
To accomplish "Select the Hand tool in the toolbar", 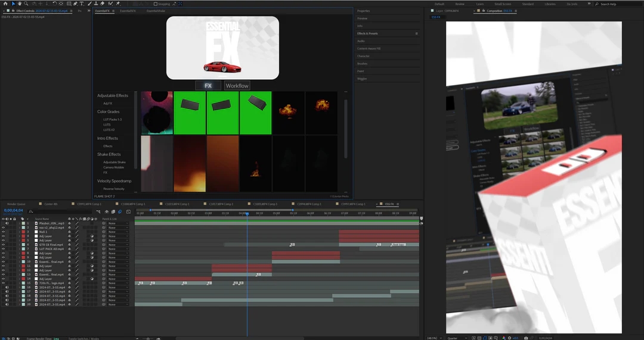I will [x=19, y=4].
